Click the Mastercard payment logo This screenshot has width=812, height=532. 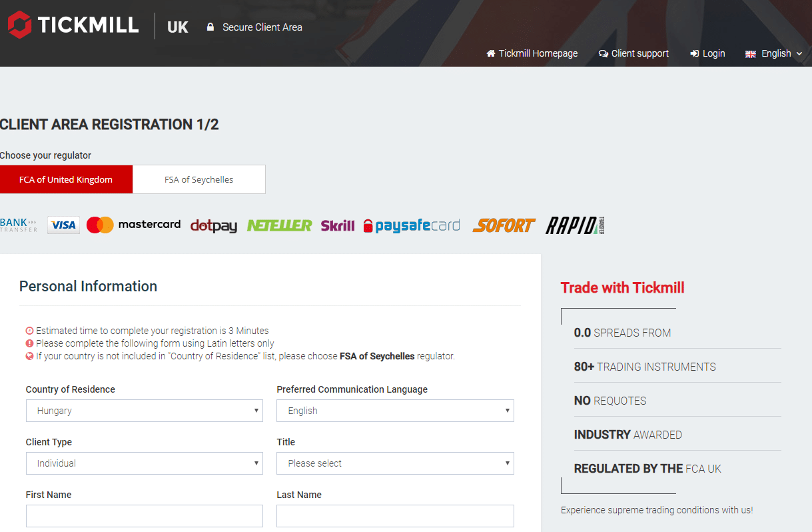point(133,225)
